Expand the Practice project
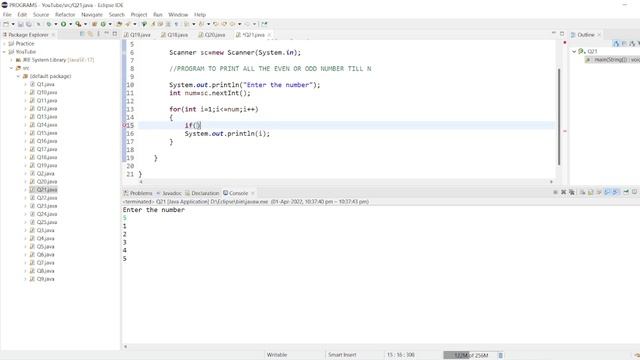Viewport: 640px width, 360px height. pyautogui.click(x=4, y=43)
